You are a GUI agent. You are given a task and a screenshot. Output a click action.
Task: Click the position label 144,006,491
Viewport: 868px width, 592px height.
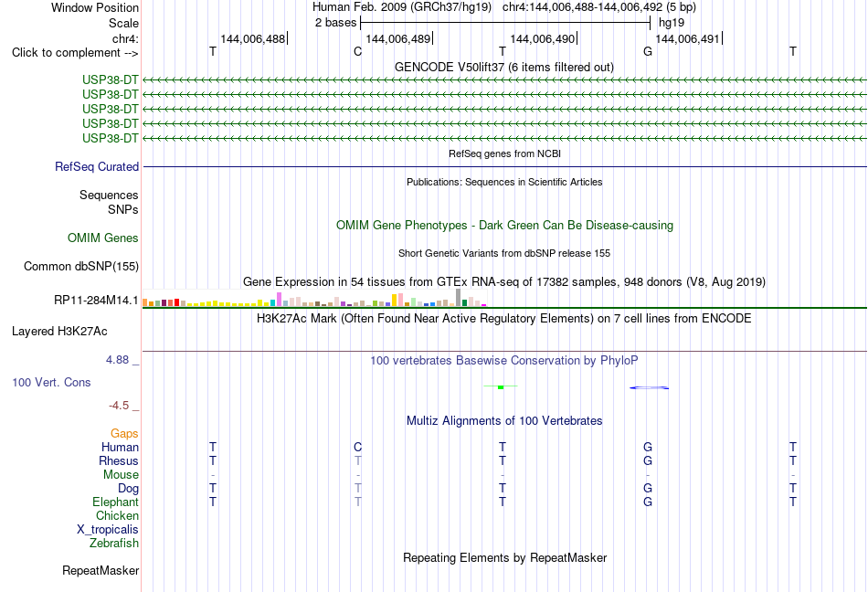[687, 38]
